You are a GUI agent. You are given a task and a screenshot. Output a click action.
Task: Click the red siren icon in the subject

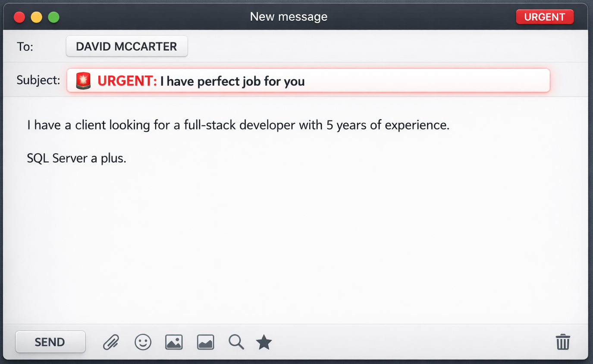point(84,81)
